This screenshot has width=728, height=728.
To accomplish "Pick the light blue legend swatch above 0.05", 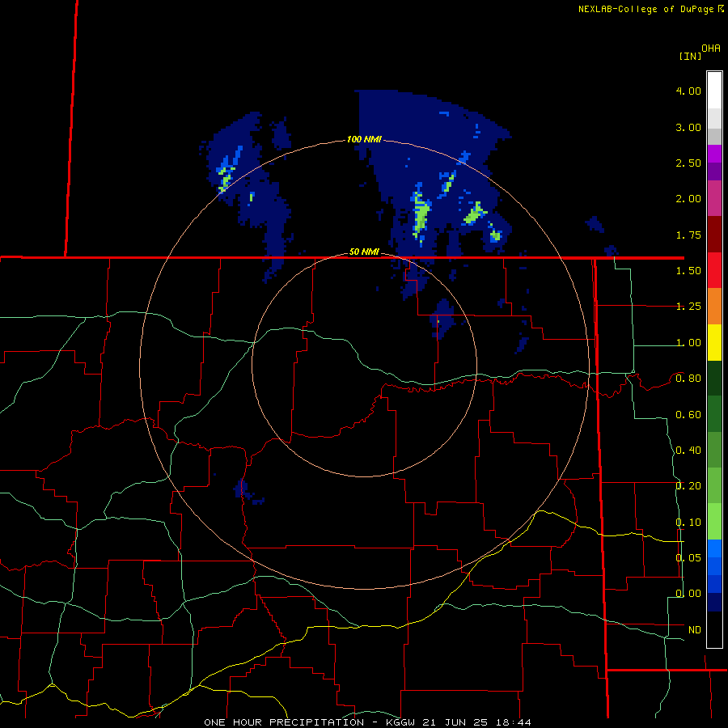I will tap(714, 548).
